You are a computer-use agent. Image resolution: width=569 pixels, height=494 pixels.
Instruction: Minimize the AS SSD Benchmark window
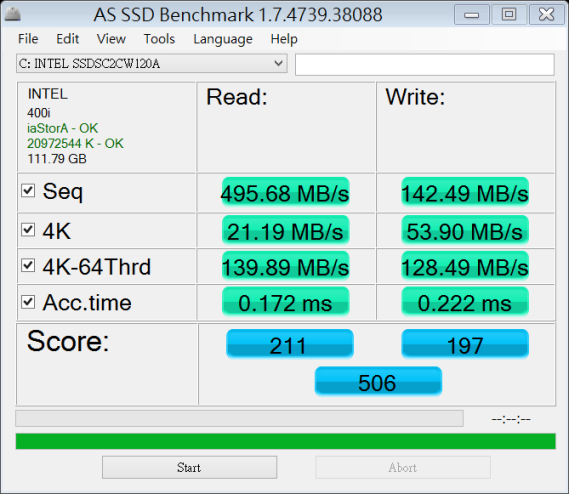pyautogui.click(x=472, y=15)
